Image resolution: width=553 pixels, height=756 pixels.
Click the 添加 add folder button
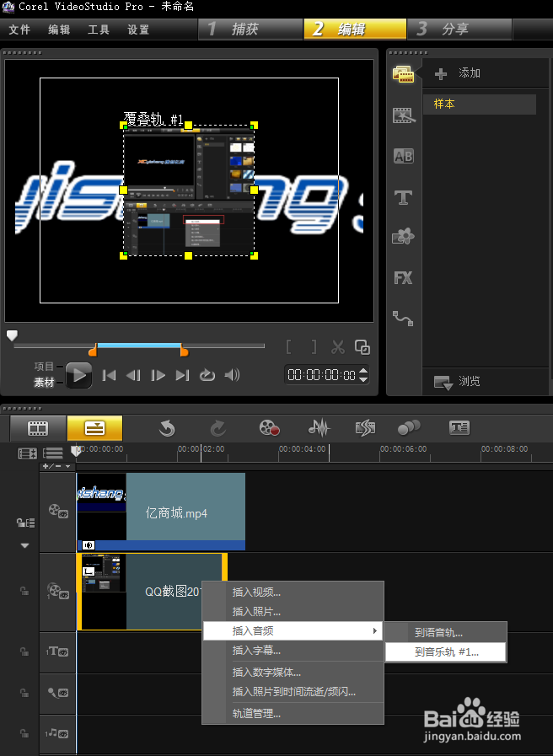coord(458,73)
